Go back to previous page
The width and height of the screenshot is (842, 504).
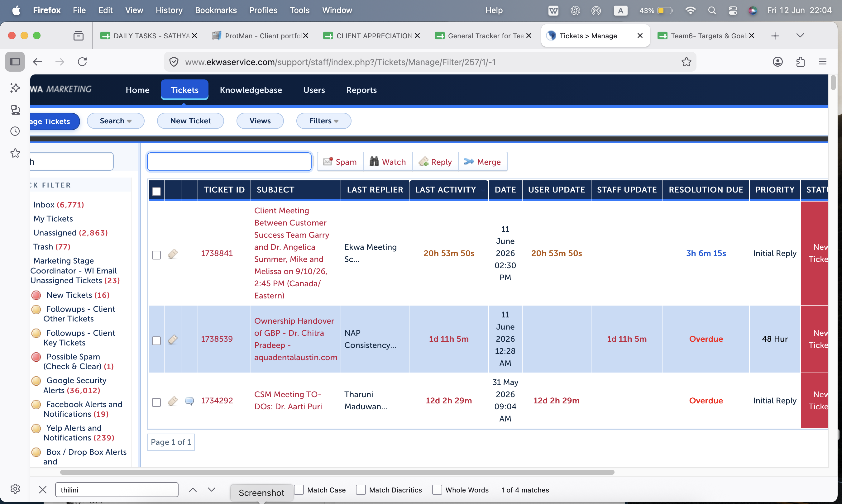point(37,62)
